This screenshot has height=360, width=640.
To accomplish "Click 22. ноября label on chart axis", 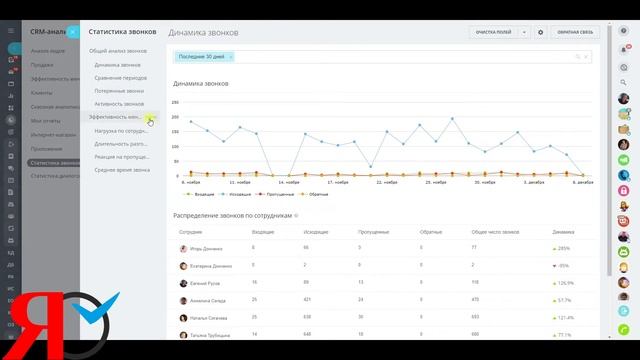I will pos(387,182).
